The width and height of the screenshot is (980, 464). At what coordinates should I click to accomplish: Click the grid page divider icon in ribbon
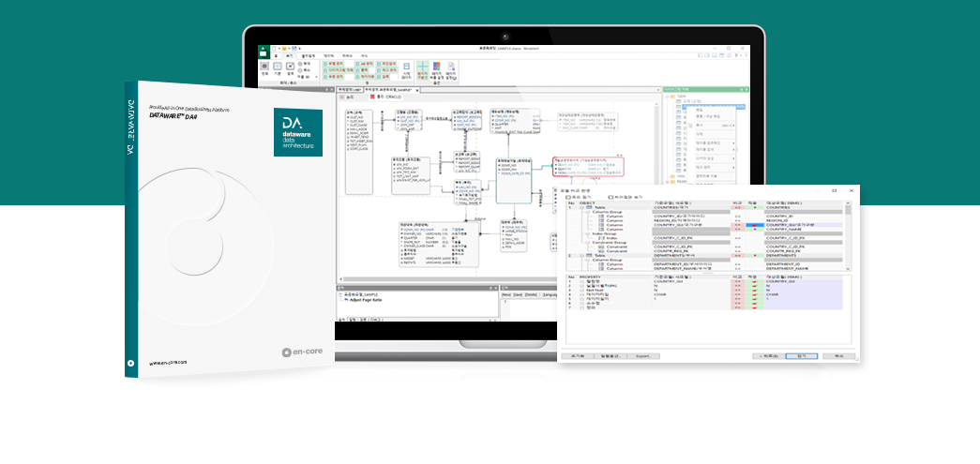[422, 67]
